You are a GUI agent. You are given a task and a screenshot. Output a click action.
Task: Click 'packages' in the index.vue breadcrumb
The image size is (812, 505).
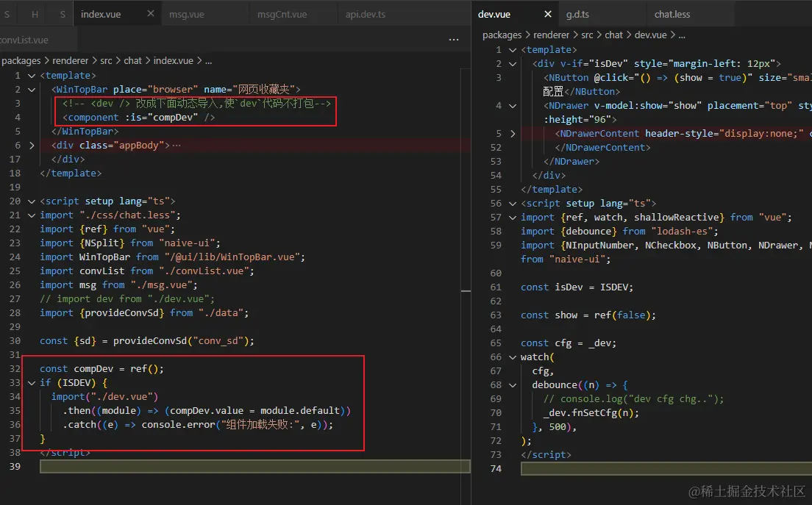pyautogui.click(x=21, y=60)
